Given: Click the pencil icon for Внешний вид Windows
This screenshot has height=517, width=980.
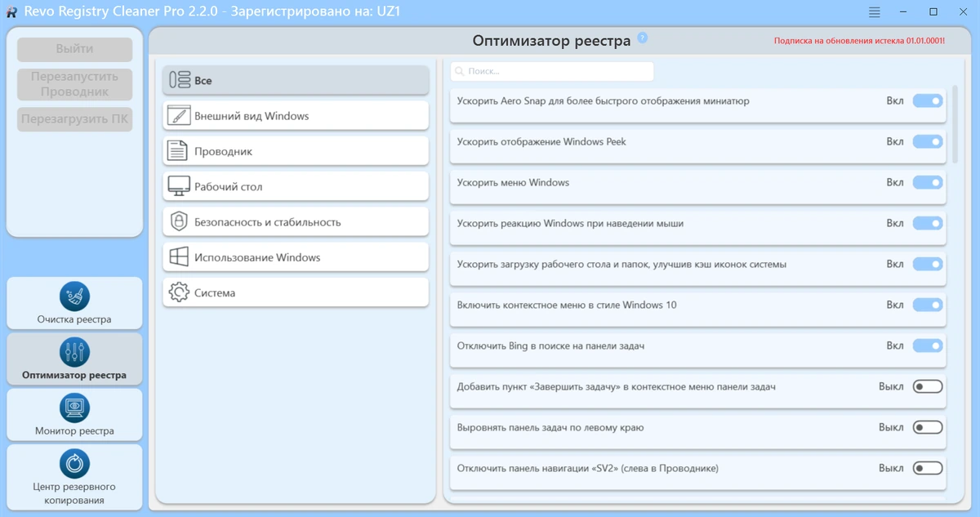Looking at the screenshot, I should pyautogui.click(x=179, y=115).
